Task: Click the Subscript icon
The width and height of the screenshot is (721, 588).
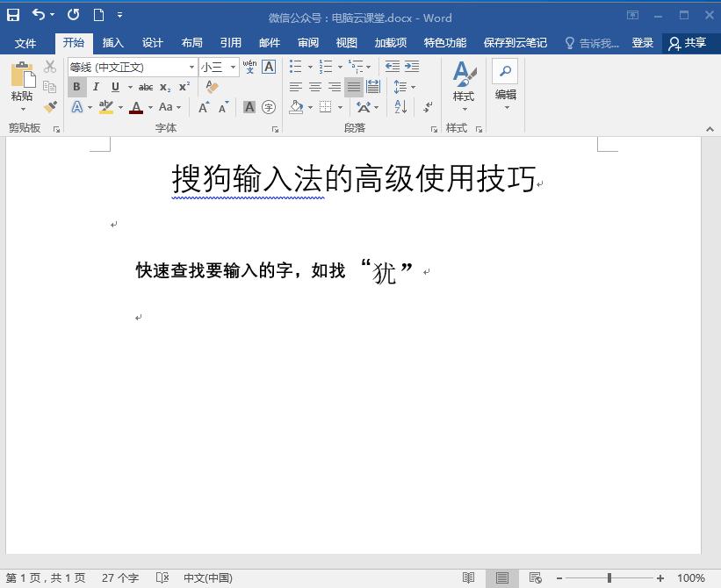Action: tap(164, 86)
